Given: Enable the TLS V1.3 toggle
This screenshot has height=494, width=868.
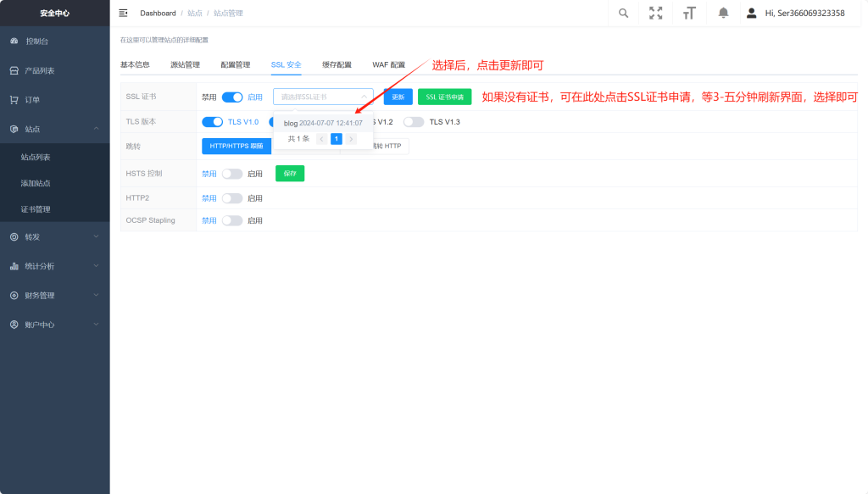Looking at the screenshot, I should [x=414, y=121].
